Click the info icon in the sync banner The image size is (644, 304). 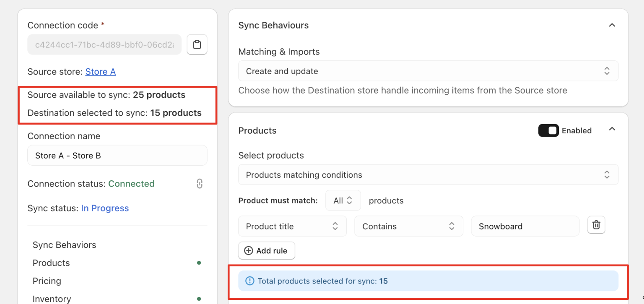pyautogui.click(x=249, y=281)
